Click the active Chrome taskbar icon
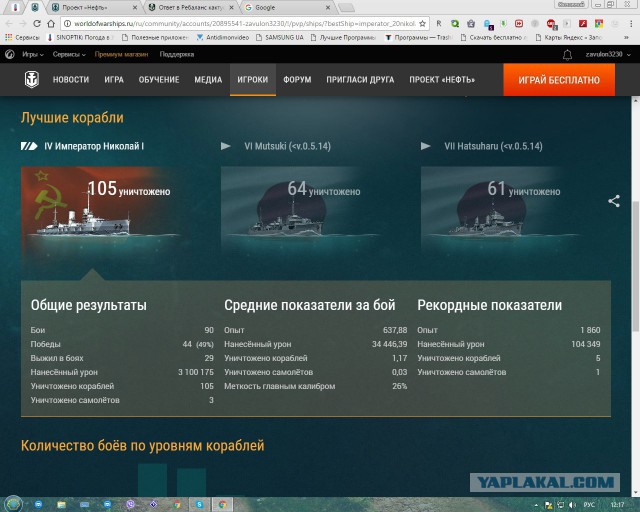 click(222, 505)
